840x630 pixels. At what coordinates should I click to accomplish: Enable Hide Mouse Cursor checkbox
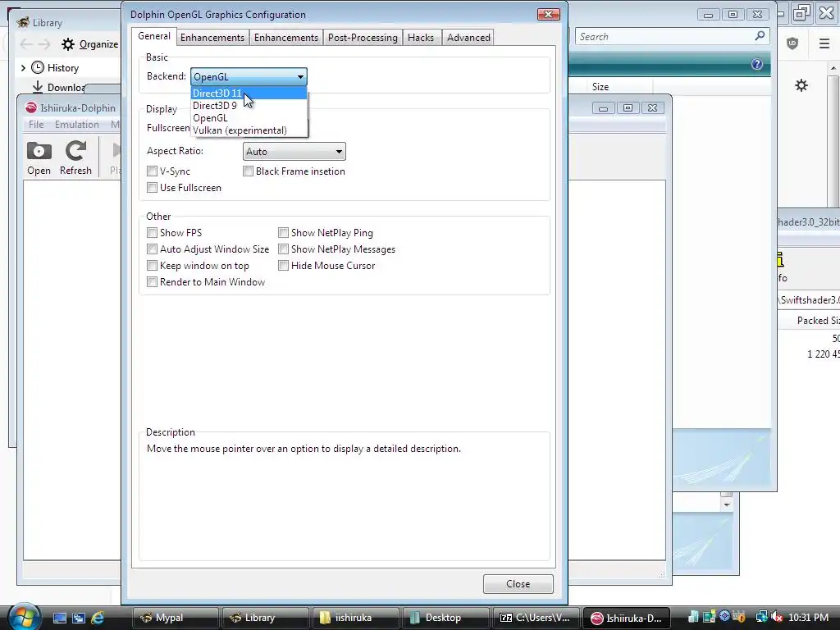point(283,266)
